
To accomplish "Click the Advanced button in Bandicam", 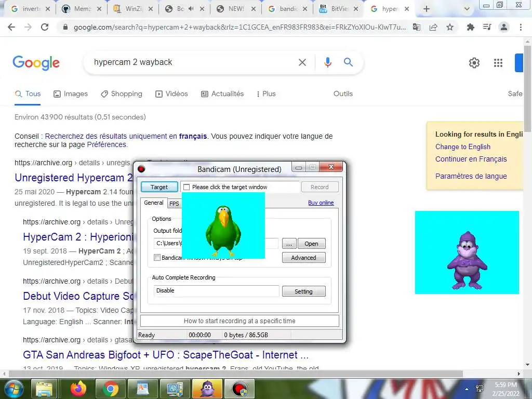I will point(303,258).
